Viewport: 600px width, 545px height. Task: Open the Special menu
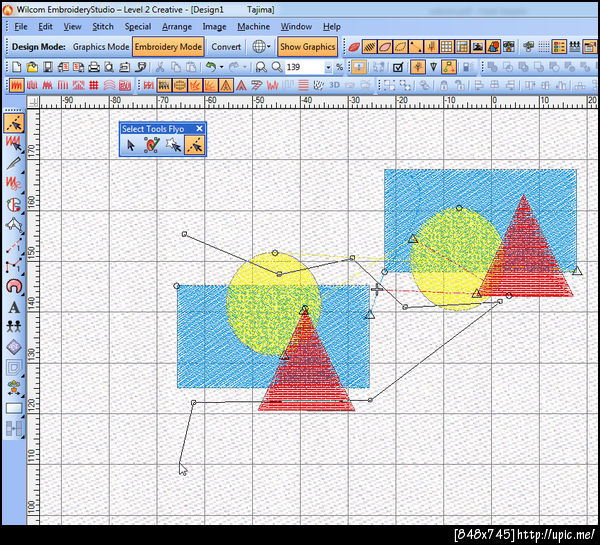click(138, 26)
